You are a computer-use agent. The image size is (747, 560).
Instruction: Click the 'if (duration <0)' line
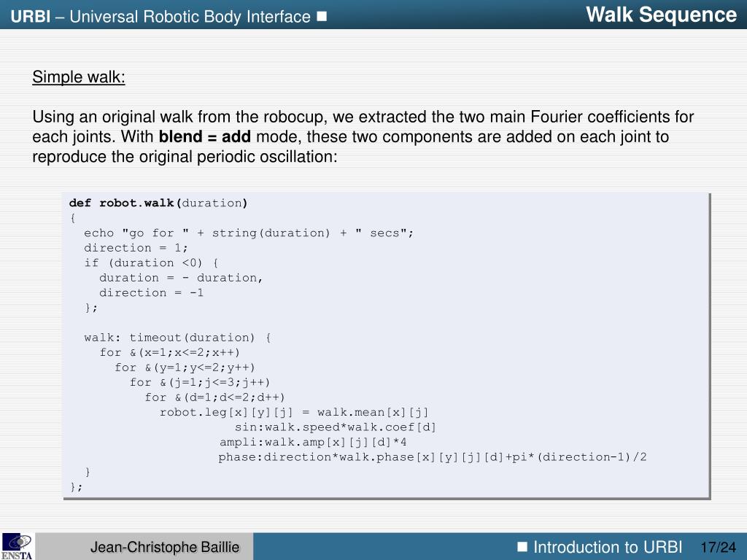[151, 262]
